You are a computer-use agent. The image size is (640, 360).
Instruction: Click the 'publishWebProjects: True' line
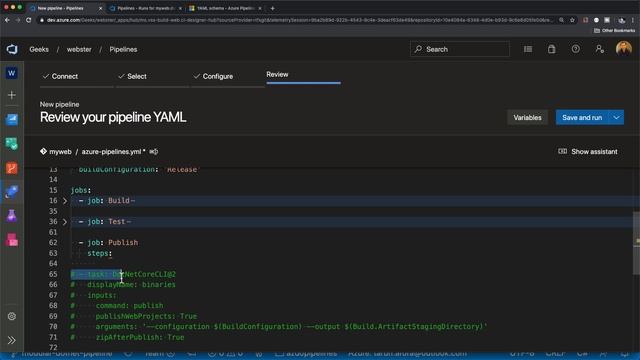pos(133,316)
